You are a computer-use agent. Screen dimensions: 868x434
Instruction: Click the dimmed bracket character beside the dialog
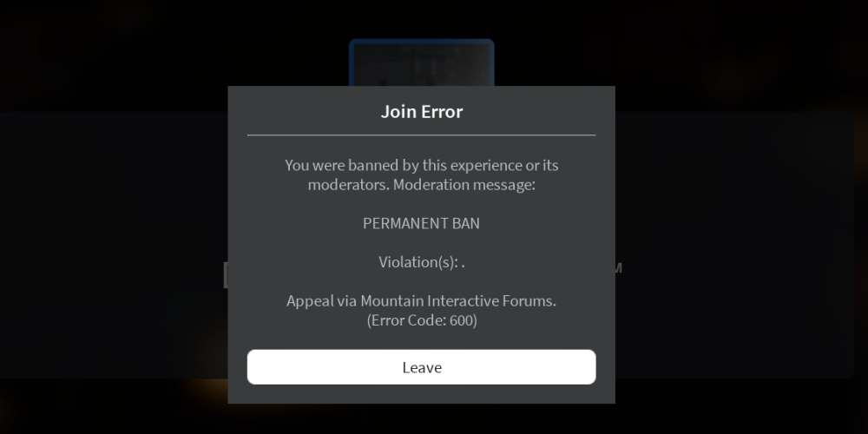(226, 275)
